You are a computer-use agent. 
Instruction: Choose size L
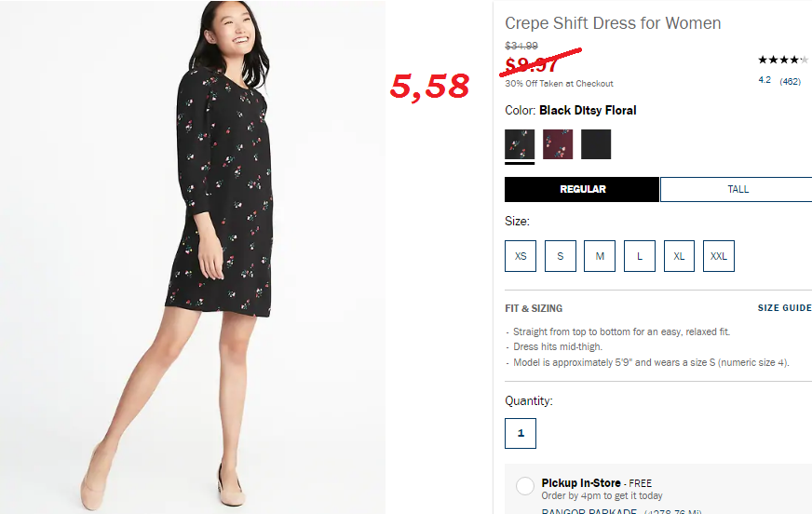[640, 256]
